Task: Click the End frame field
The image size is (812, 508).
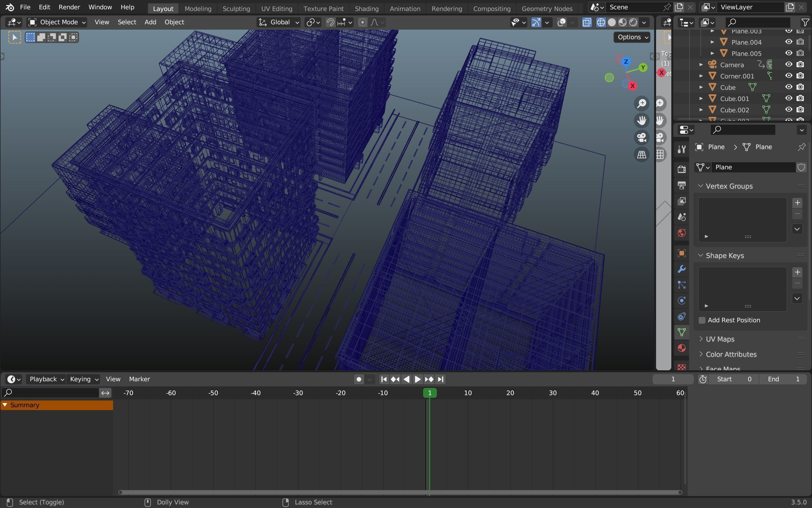Action: click(784, 379)
